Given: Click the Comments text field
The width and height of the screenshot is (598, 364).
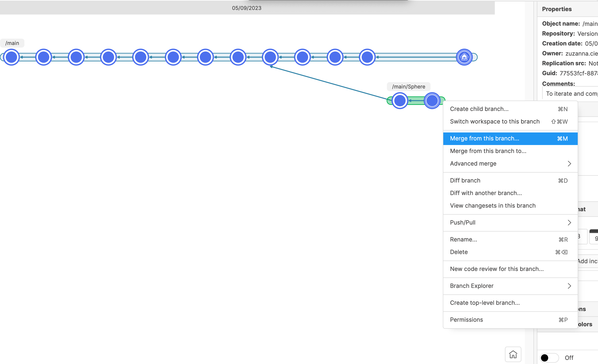Looking at the screenshot, I should pyautogui.click(x=570, y=94).
